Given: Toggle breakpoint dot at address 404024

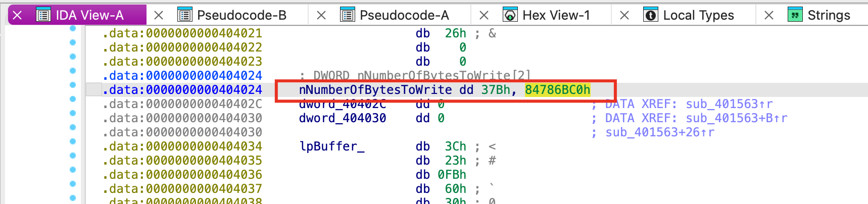Looking at the screenshot, I should [73, 85].
